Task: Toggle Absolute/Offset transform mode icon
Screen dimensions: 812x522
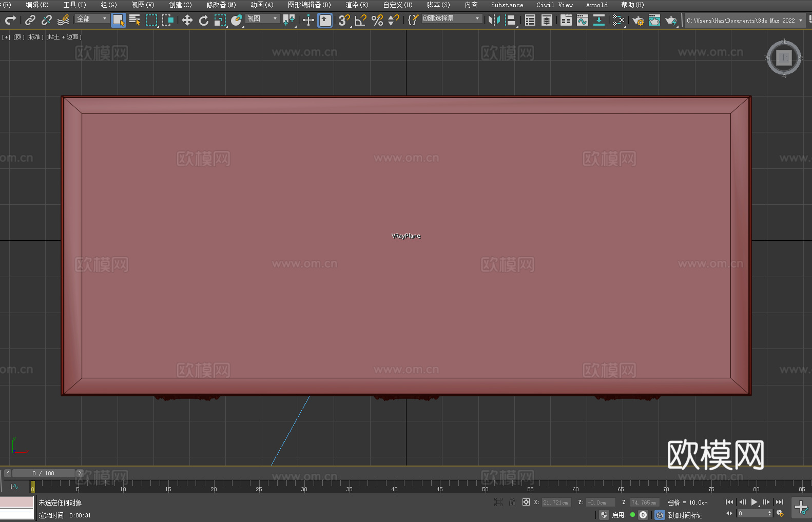Action: coord(526,502)
